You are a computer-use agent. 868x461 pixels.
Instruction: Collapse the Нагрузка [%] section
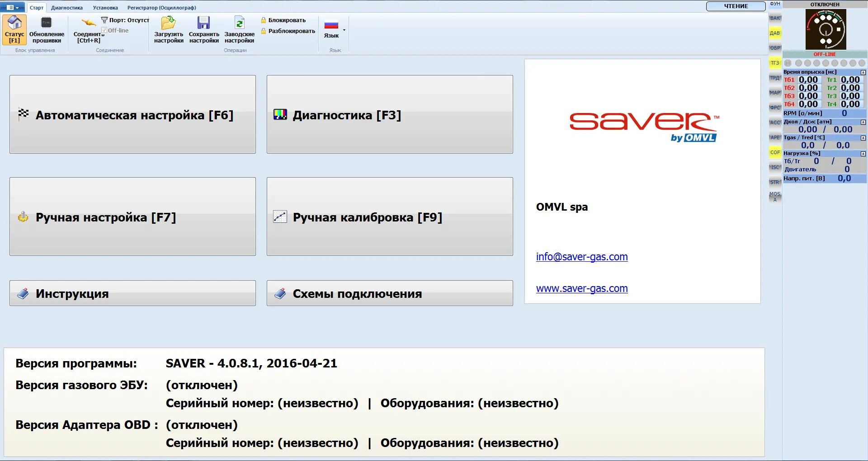(863, 154)
